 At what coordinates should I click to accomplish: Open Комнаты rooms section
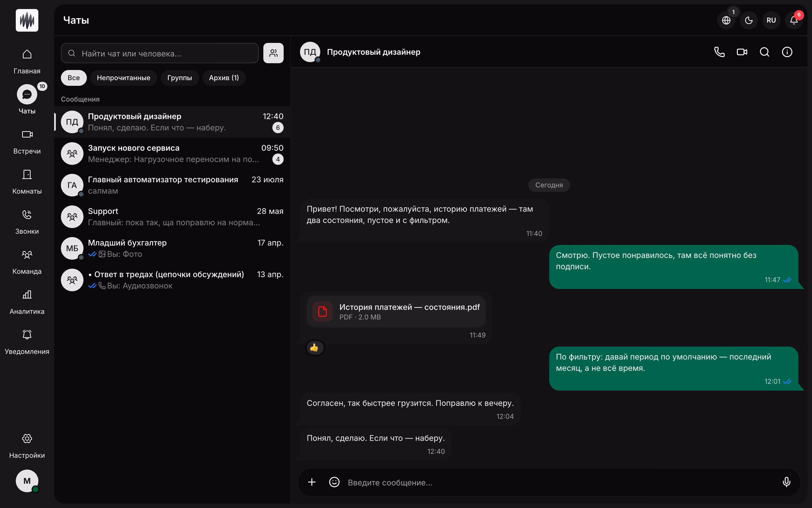[x=27, y=182]
